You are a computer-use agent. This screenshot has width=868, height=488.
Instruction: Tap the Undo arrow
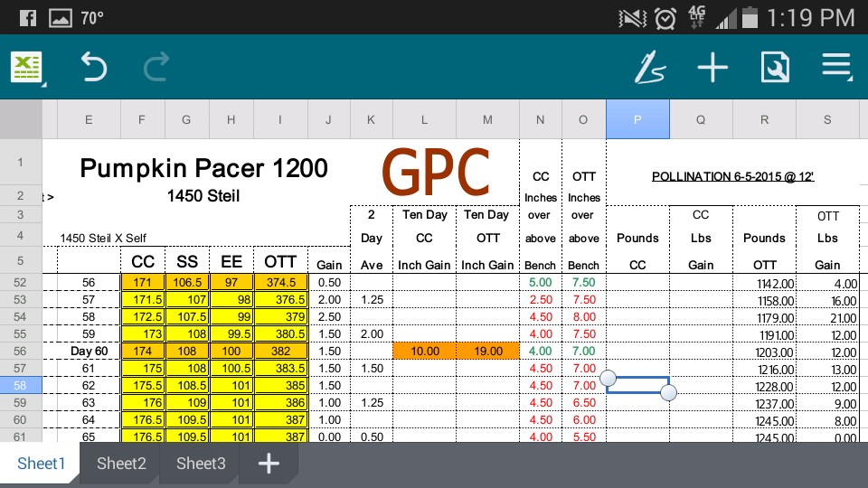point(93,68)
